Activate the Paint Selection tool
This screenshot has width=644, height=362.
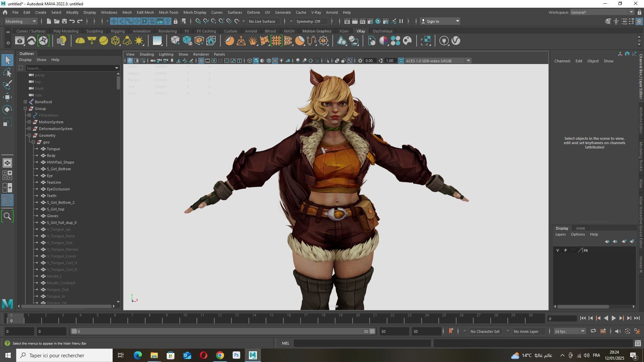click(x=7, y=85)
